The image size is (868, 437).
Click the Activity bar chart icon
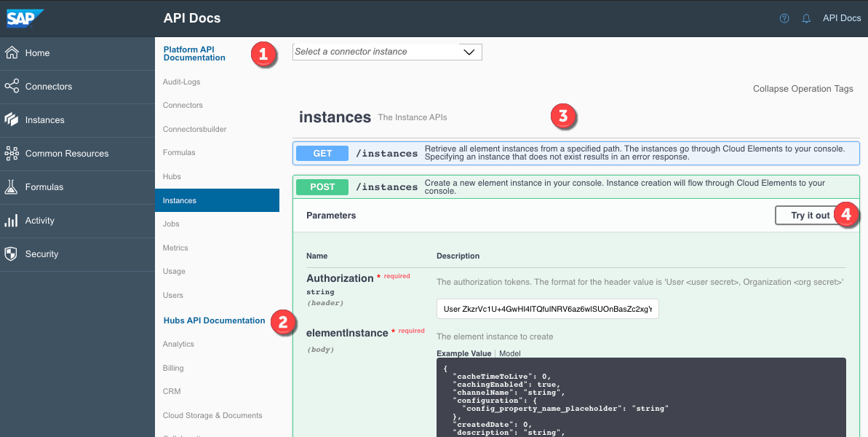tap(12, 221)
